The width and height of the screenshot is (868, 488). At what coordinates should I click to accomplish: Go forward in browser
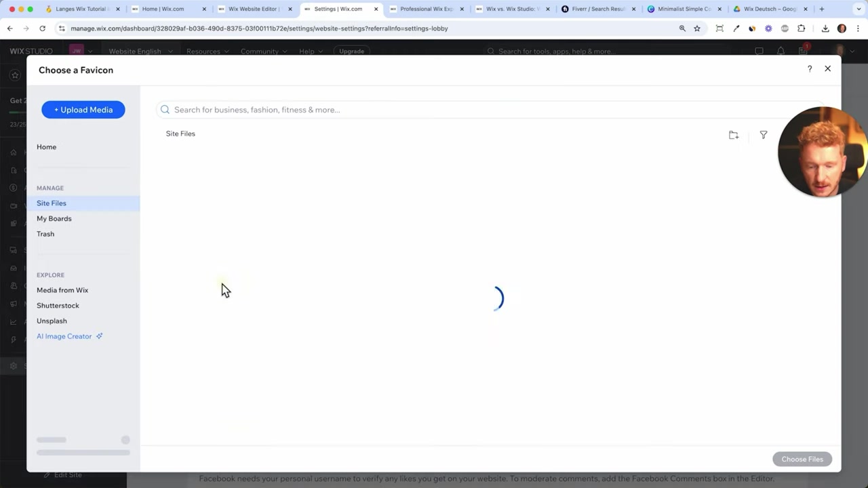pyautogui.click(x=26, y=28)
